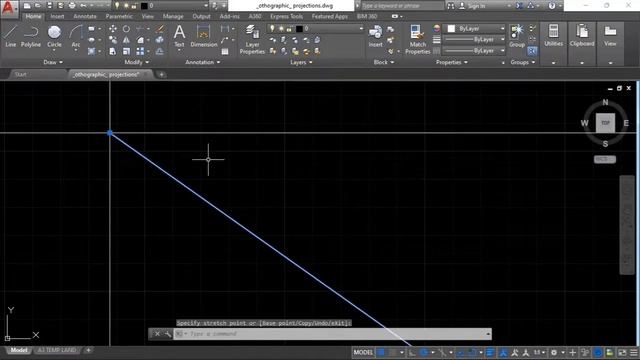Screen dimensions: 640x360
Task: Click the Erase tool in Modify panel
Action: click(160, 29)
